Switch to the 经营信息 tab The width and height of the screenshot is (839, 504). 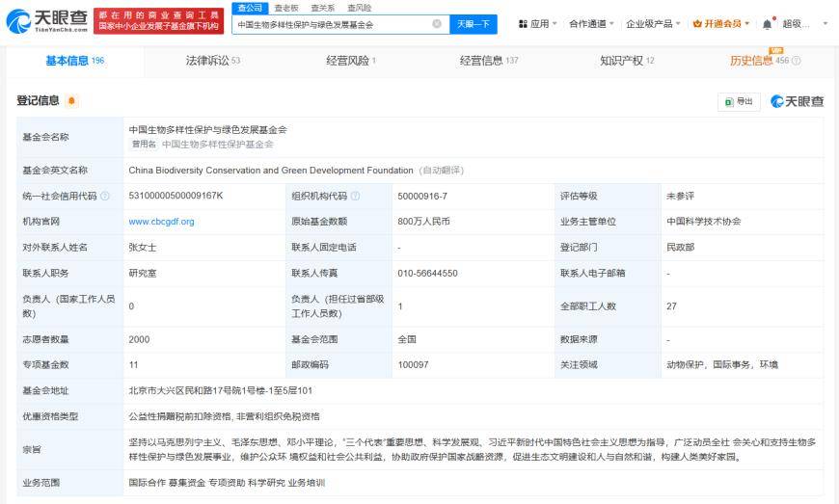pos(489,61)
